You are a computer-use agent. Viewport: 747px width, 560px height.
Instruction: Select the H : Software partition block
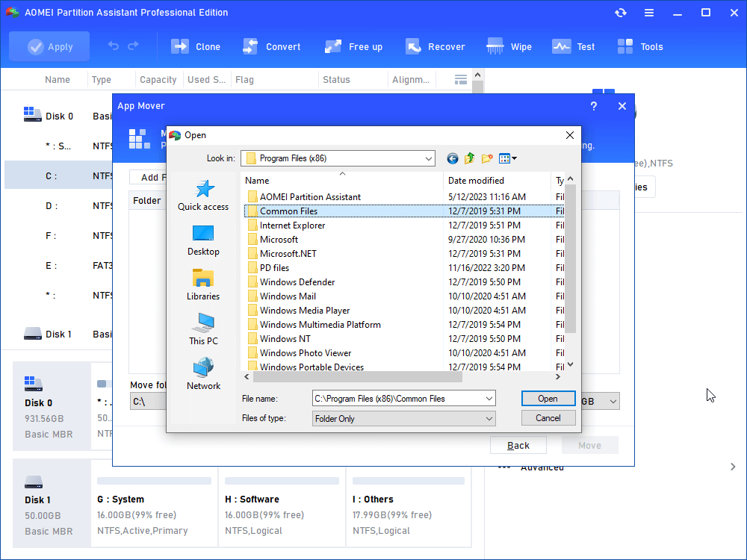[282, 508]
